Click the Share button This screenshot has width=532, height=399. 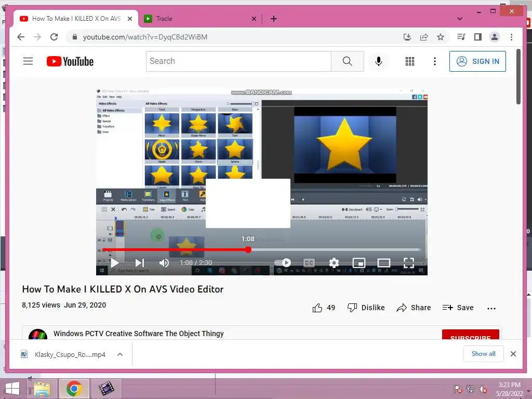(414, 308)
